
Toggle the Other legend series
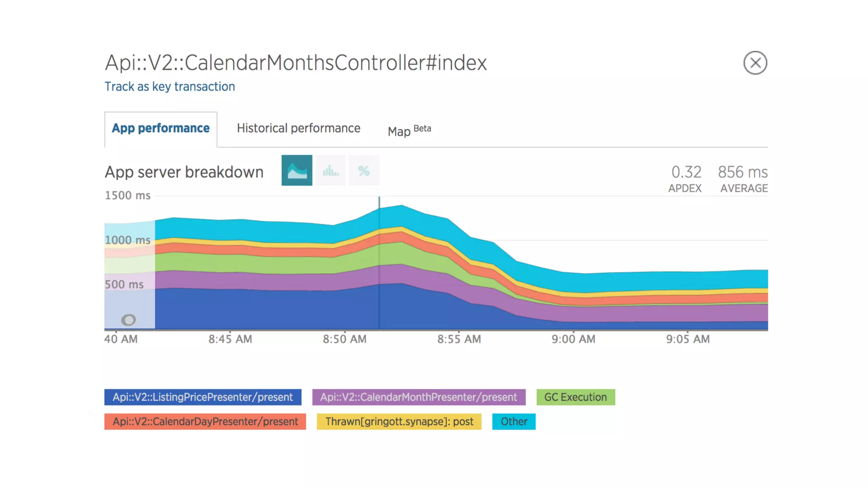[514, 421]
